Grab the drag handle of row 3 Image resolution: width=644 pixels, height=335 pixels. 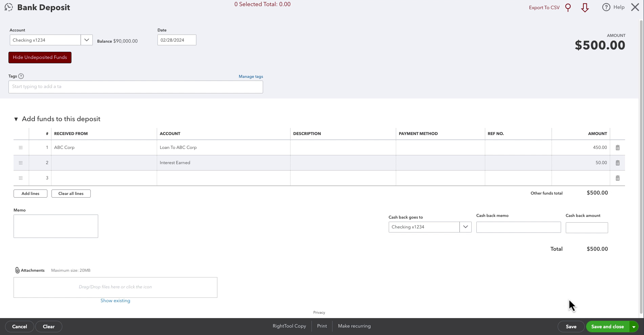pyautogui.click(x=21, y=178)
